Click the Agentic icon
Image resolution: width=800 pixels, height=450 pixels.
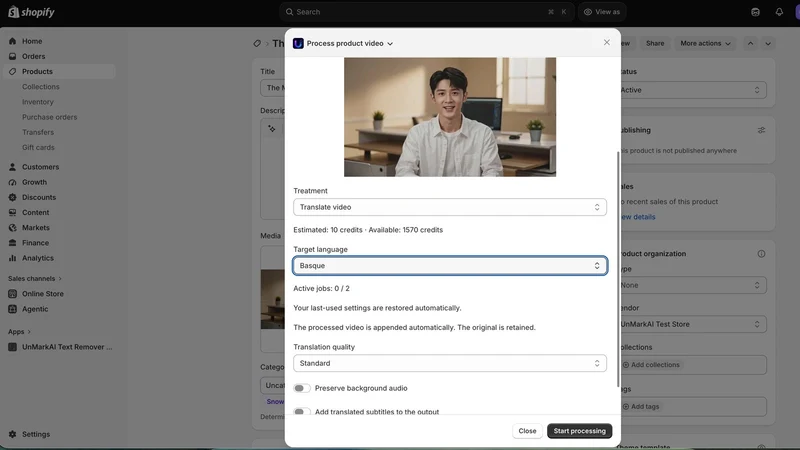point(13,309)
